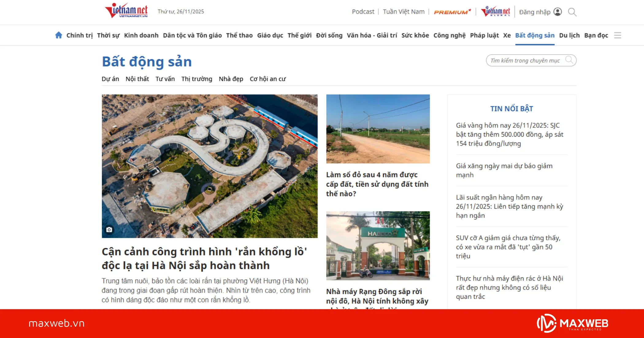Open the PREMIUM section via its logo
Image resolution: width=644 pixels, height=338 pixels.
[452, 12]
